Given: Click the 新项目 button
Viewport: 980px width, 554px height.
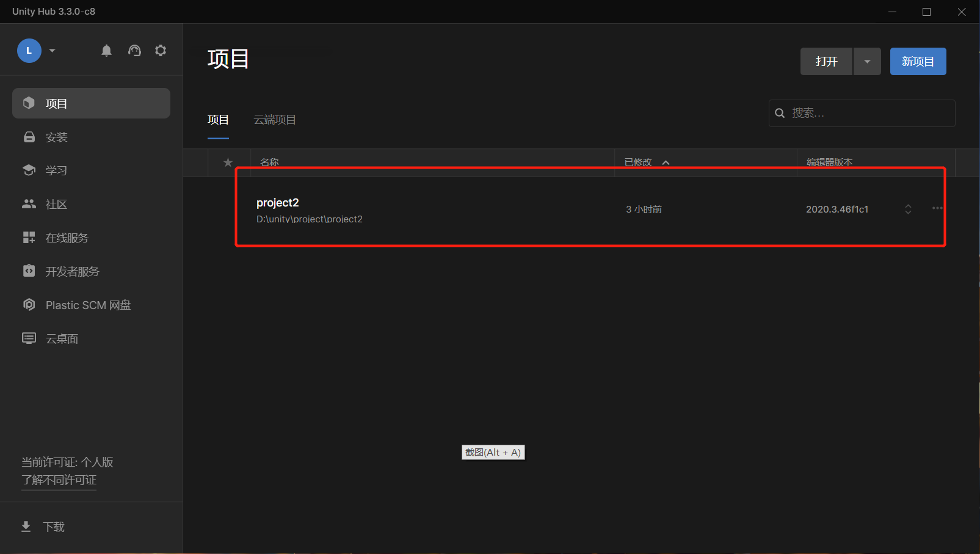Looking at the screenshot, I should 918,61.
